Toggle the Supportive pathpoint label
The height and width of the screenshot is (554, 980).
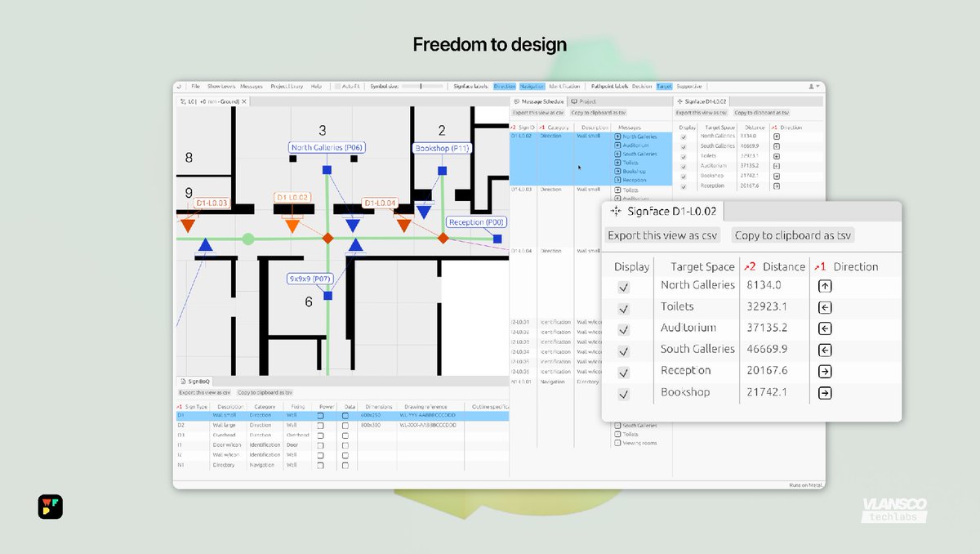pyautogui.click(x=690, y=86)
